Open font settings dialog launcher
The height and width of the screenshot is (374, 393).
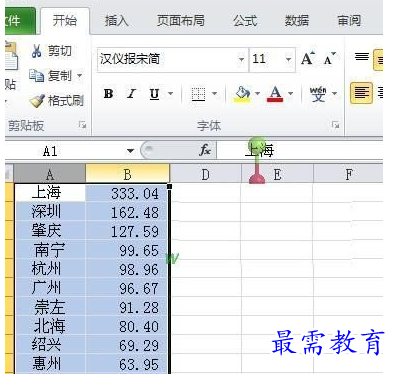pos(336,125)
